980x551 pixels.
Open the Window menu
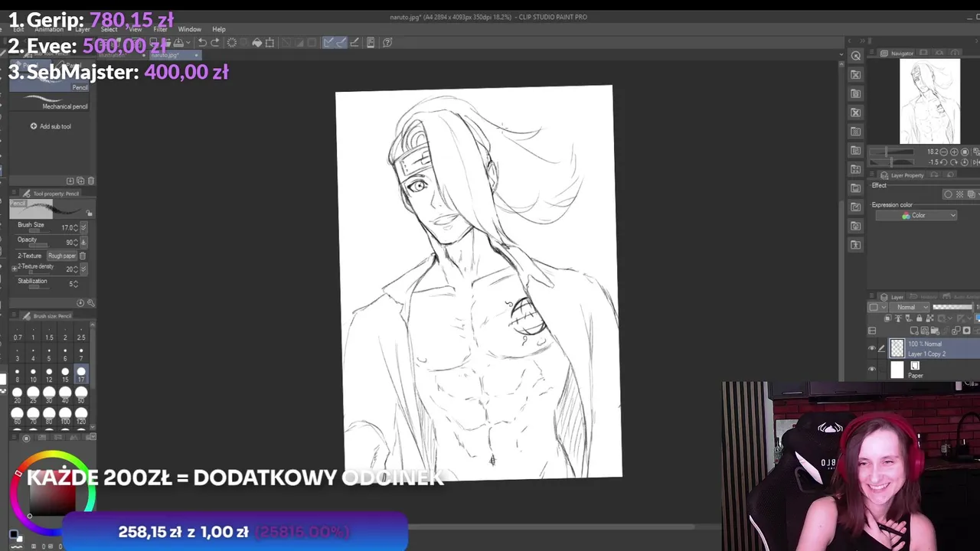click(189, 29)
